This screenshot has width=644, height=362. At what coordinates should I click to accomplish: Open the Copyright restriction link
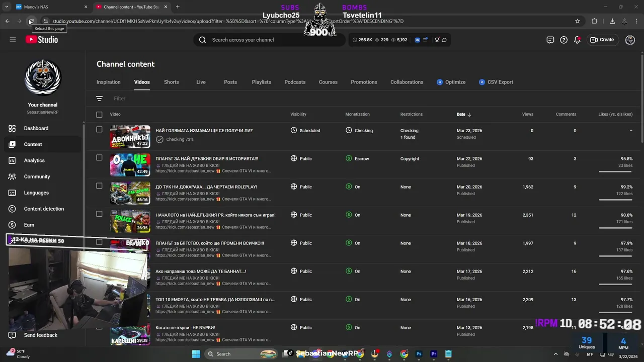(x=410, y=159)
